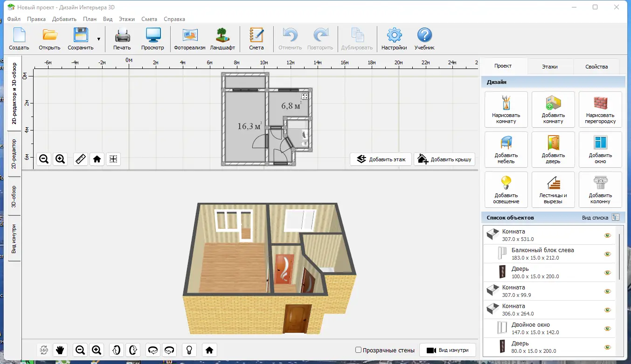Open the Вид списка list view selector
This screenshot has width=631, height=364.
click(616, 218)
